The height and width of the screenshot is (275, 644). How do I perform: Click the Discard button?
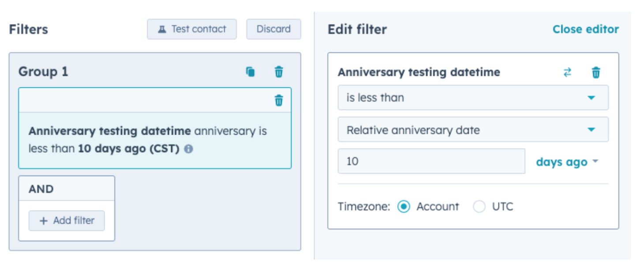273,29
